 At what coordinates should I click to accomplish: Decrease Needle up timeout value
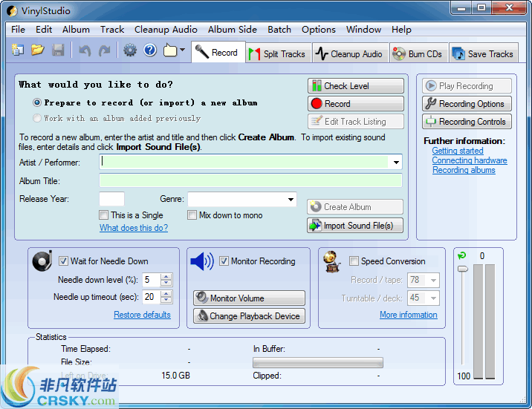(x=166, y=300)
